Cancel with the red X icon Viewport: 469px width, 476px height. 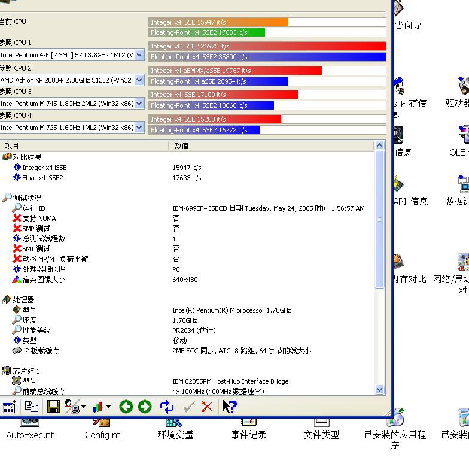[x=207, y=407]
